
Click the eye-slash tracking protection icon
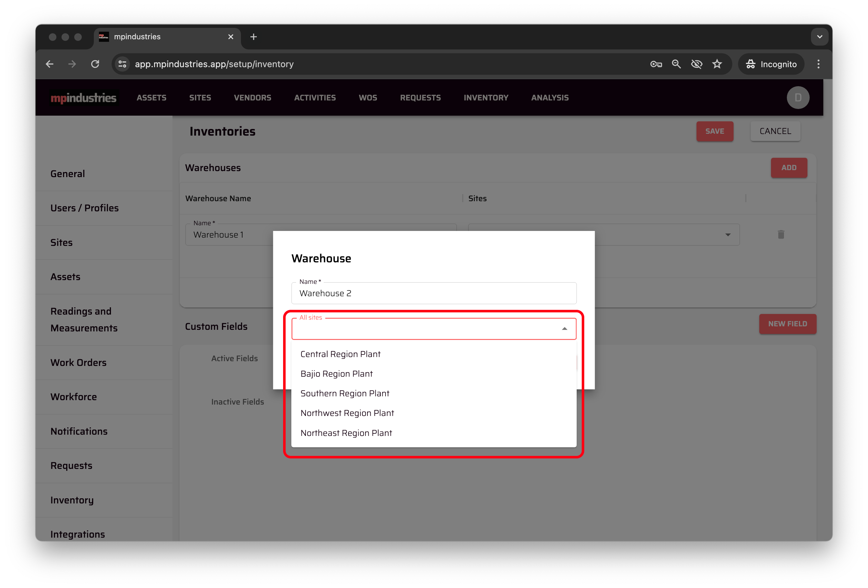(696, 64)
